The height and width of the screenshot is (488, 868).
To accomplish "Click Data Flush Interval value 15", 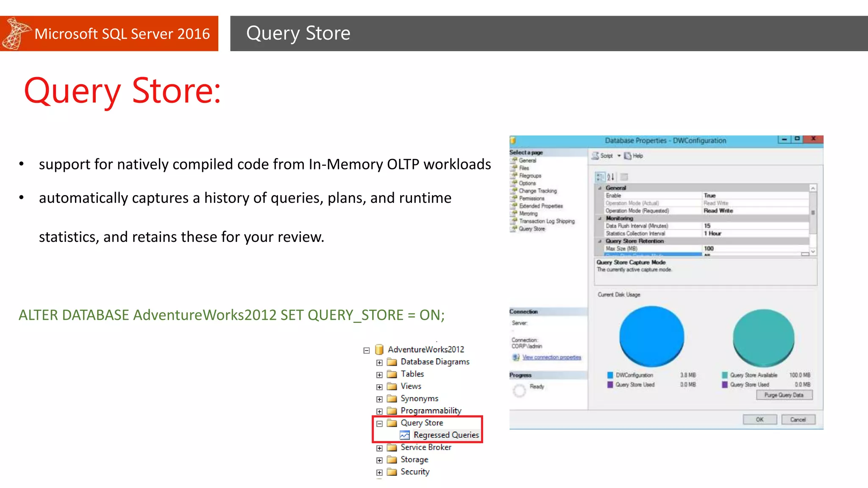I will pyautogui.click(x=707, y=226).
